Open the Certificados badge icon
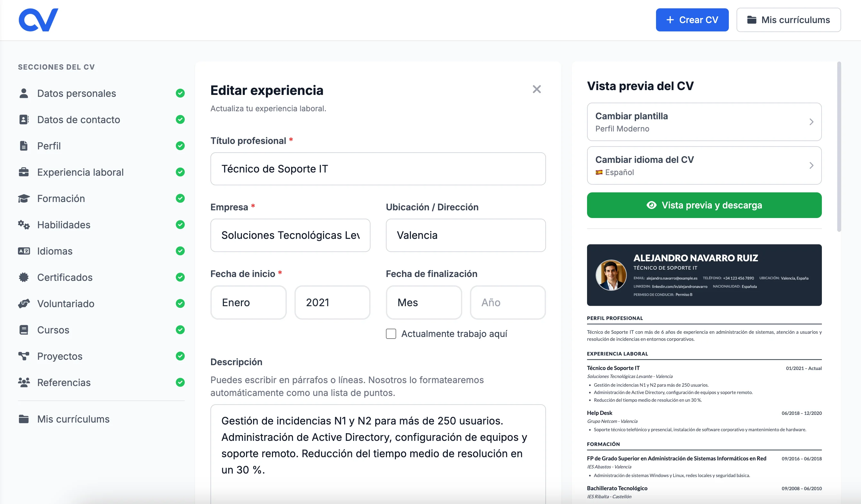The image size is (861, 504). (x=24, y=277)
